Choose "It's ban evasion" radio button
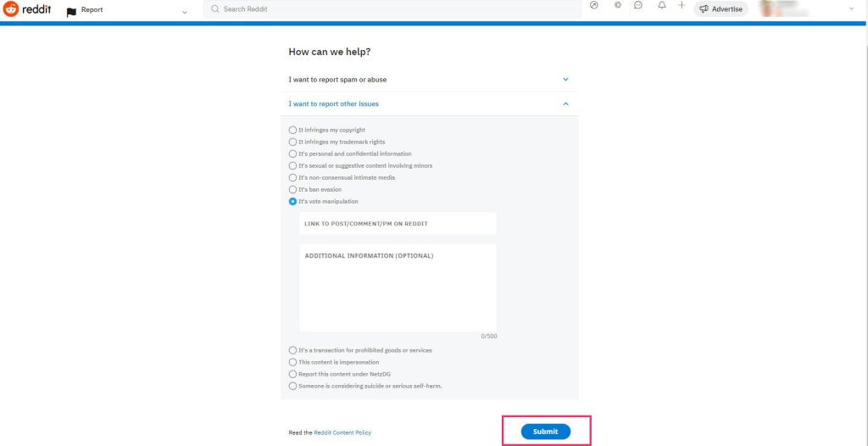Viewport: 868px width, 446px height. coord(293,189)
